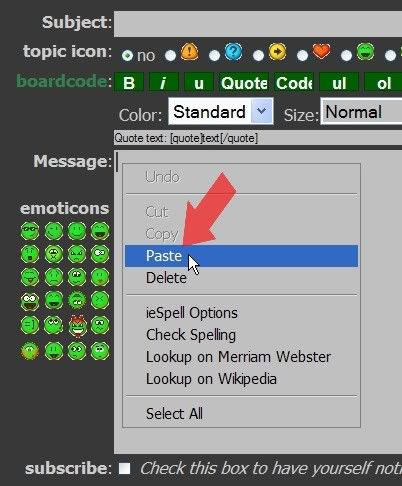Click the Color dropdown arrow button

tap(262, 111)
